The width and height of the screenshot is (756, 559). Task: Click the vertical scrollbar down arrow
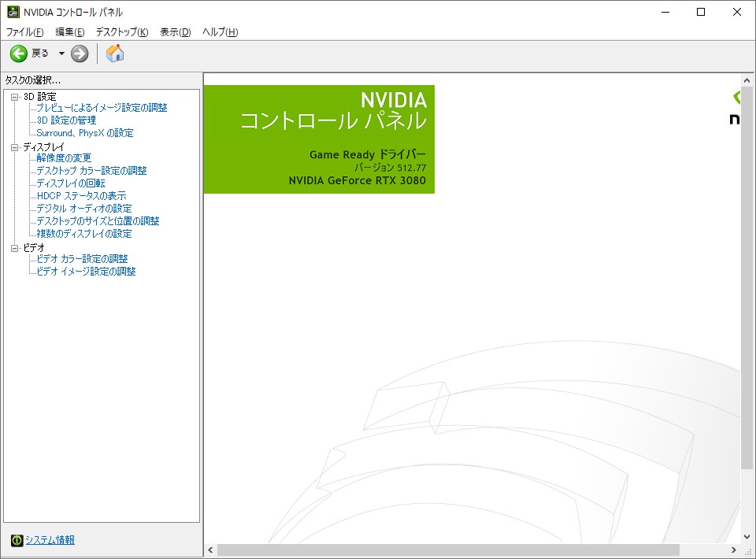pos(747,536)
